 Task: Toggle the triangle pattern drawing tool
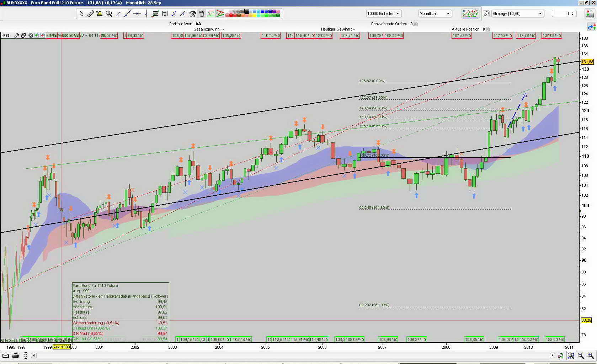point(220,13)
